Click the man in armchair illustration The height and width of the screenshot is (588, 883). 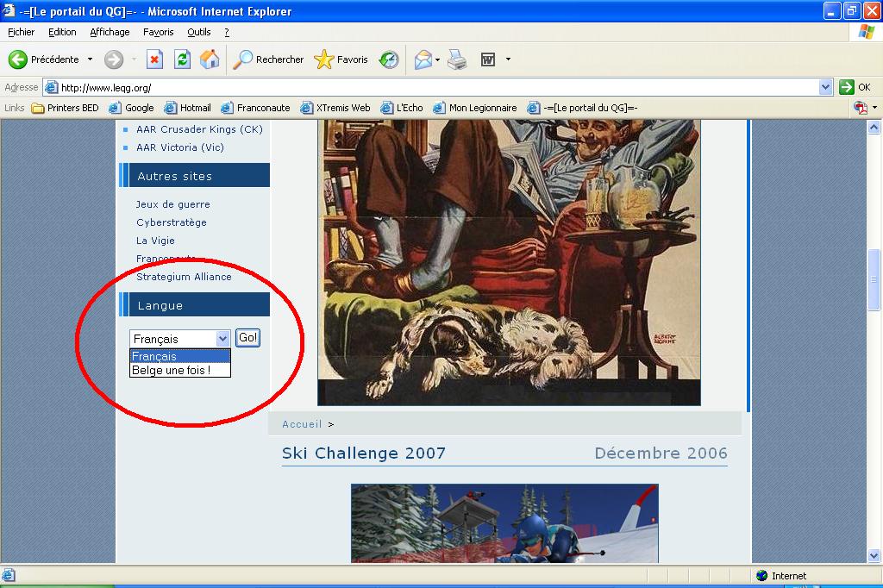[x=509, y=262]
